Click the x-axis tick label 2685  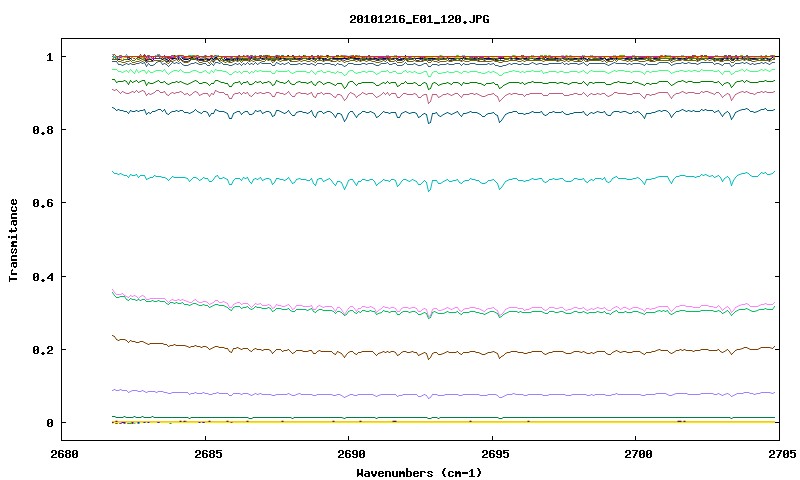point(208,454)
